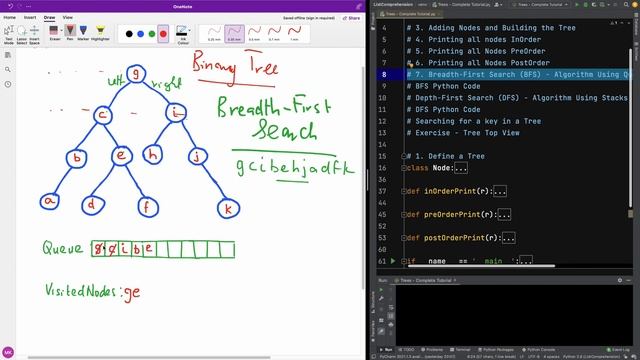Click the user account avatar in OneNote
The width and height of the screenshot is (640, 360).
pos(8,352)
